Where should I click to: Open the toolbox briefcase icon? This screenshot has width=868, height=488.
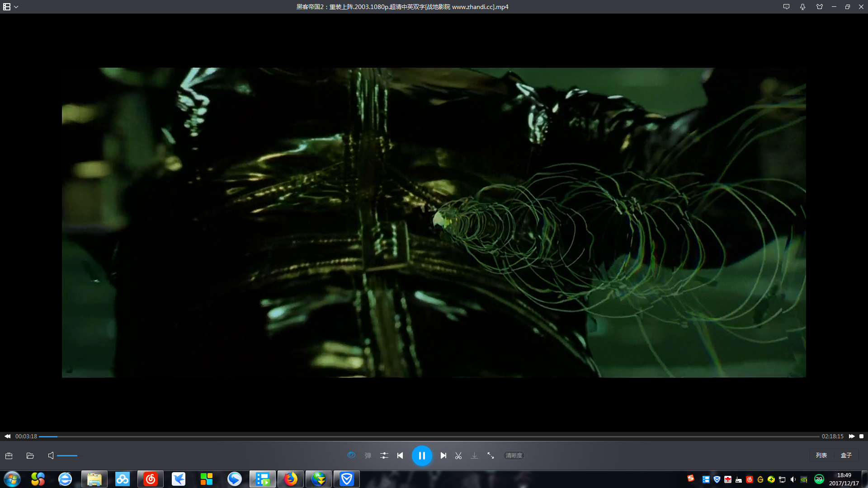point(9,455)
